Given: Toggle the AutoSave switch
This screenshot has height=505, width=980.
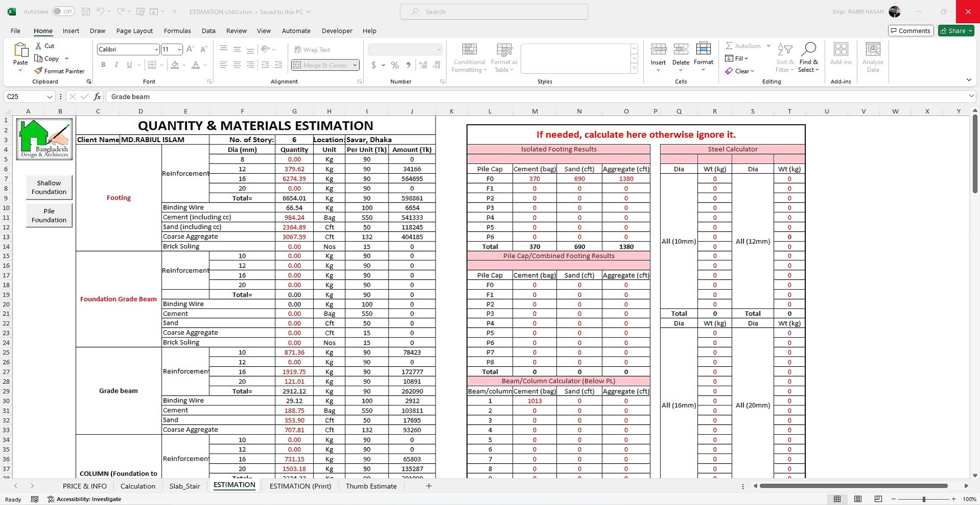Looking at the screenshot, I should tap(63, 11).
